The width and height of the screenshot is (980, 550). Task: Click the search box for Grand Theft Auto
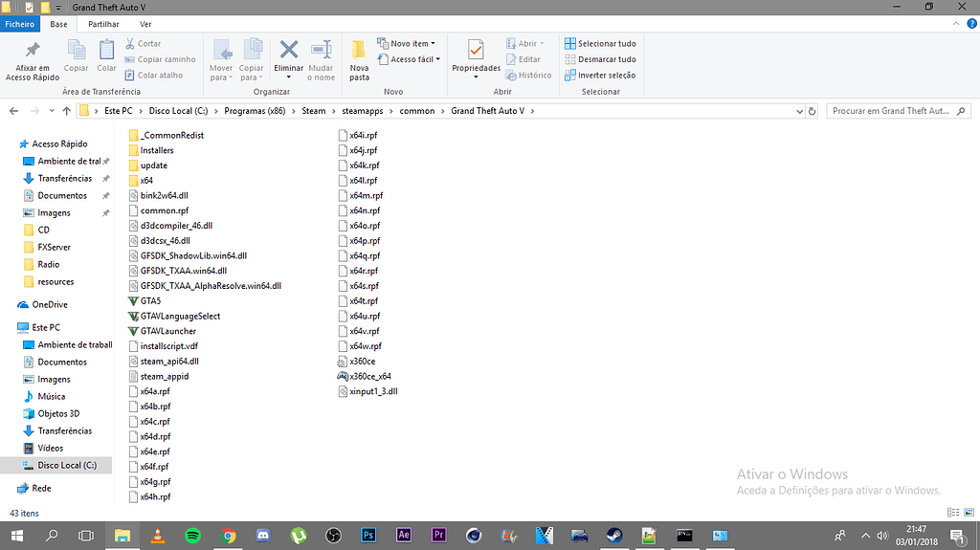pos(890,111)
